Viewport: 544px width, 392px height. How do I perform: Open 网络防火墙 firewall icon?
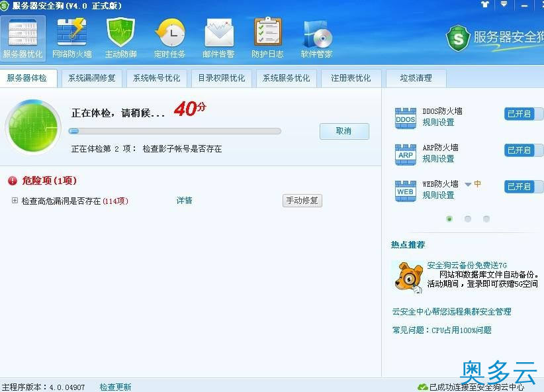tap(72, 38)
